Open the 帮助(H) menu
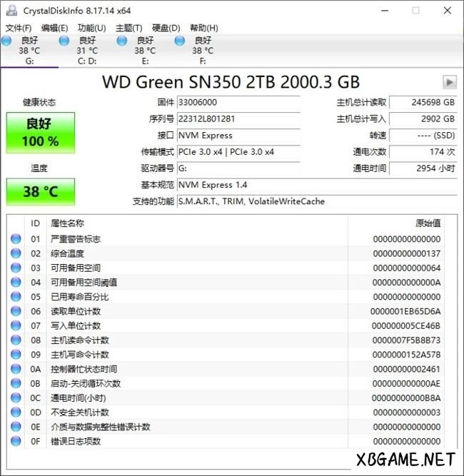 [203, 28]
